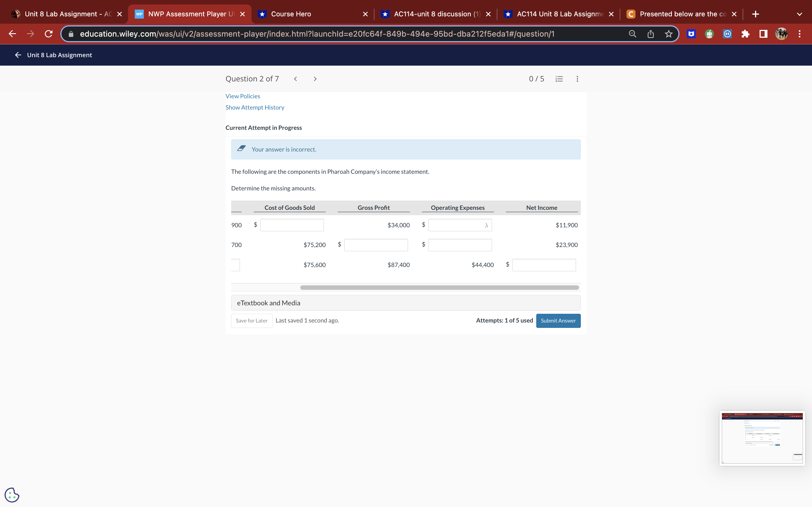Open the three-dot question options menu
812x507 pixels.
tap(577, 79)
